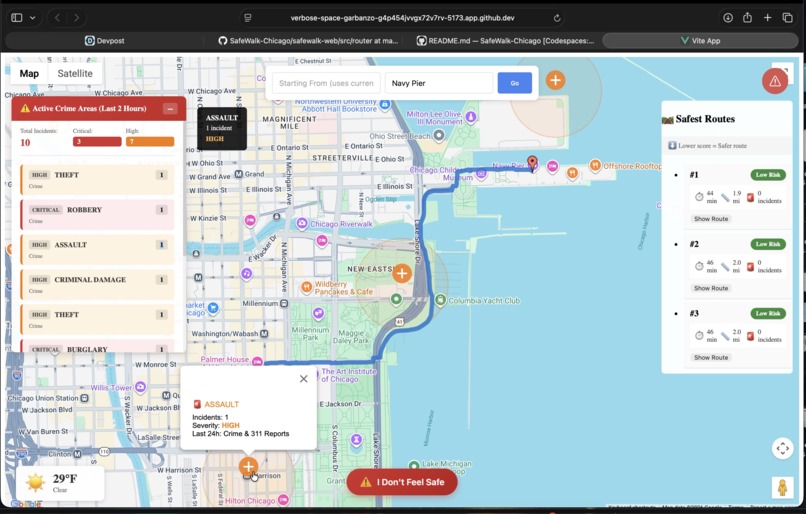Click the map camera controls compass button
The height and width of the screenshot is (514, 806).
click(x=782, y=448)
